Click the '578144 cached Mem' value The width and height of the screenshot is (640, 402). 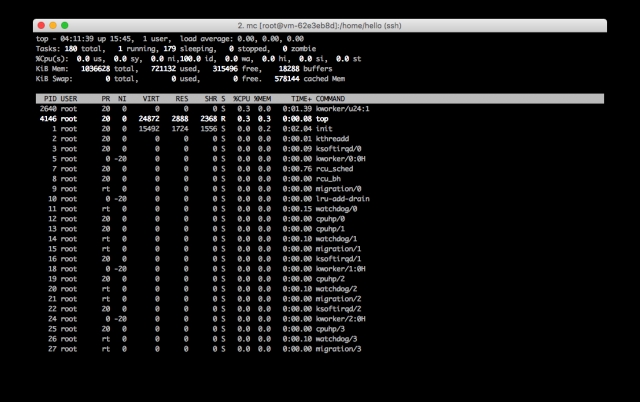pos(310,79)
